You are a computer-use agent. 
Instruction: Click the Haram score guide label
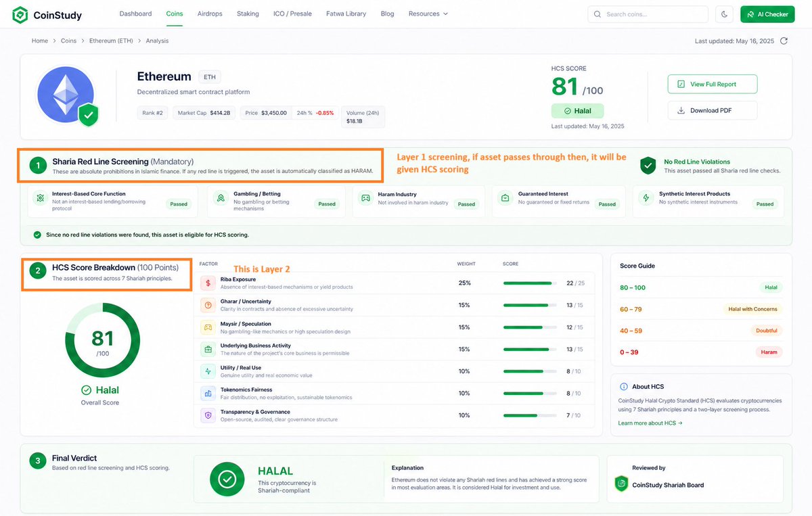coord(769,352)
